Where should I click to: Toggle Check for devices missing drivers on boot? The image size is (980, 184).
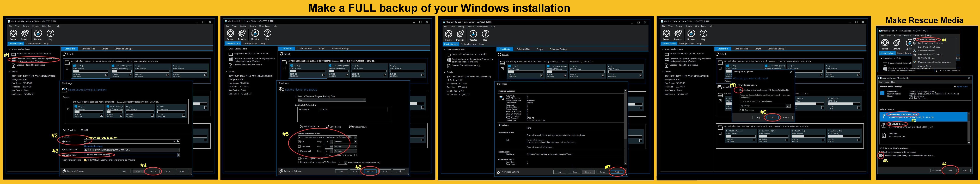point(880,152)
